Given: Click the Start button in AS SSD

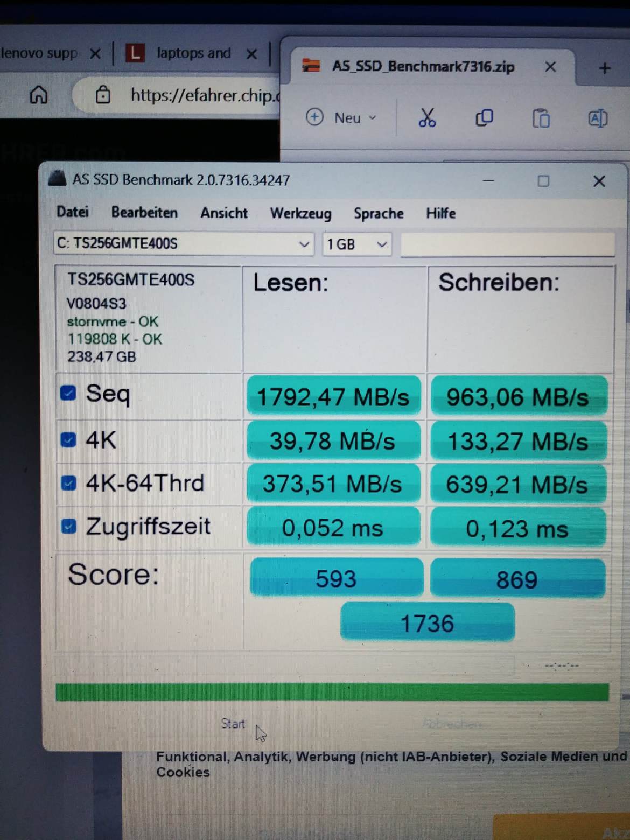Looking at the screenshot, I should click(x=233, y=724).
